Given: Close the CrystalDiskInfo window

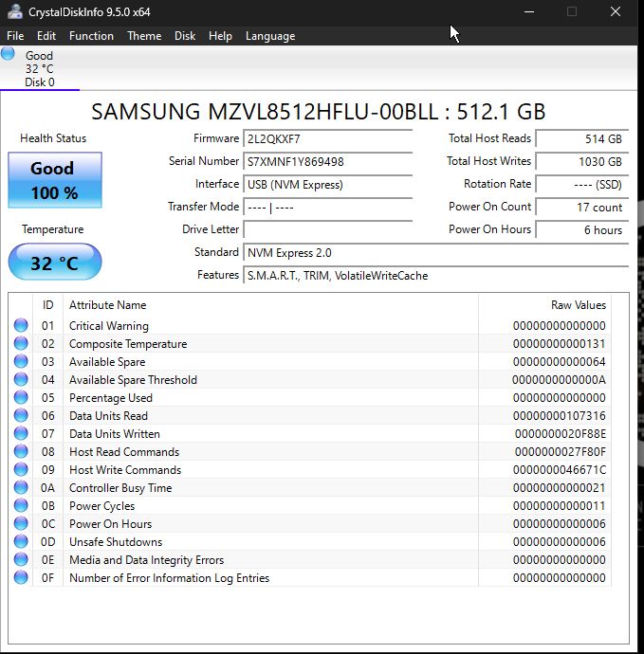Looking at the screenshot, I should click(x=616, y=11).
